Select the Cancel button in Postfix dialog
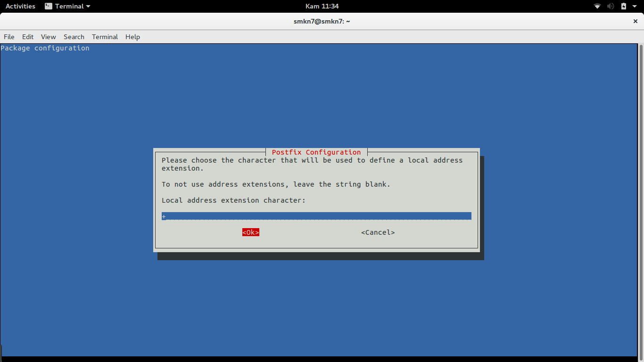The height and width of the screenshot is (362, 644). 378,232
